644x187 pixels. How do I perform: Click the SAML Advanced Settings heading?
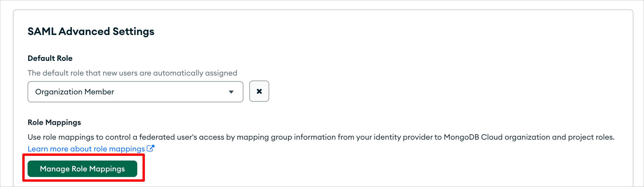91,31
